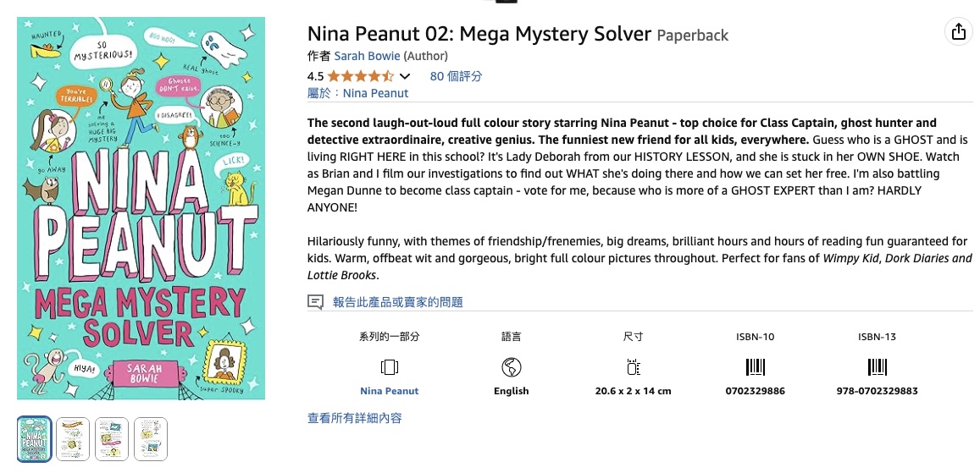Open the Nina Peanut series link under the author

click(x=376, y=93)
